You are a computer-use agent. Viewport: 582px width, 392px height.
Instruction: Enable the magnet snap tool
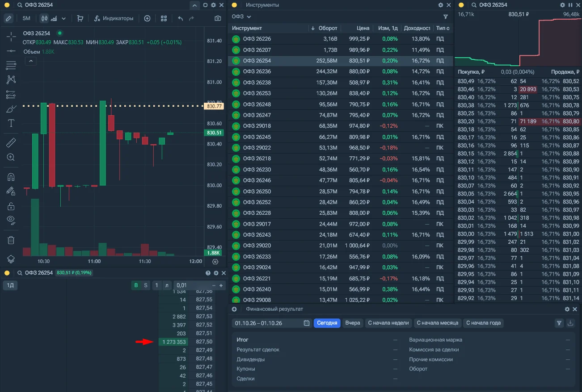coord(11,177)
